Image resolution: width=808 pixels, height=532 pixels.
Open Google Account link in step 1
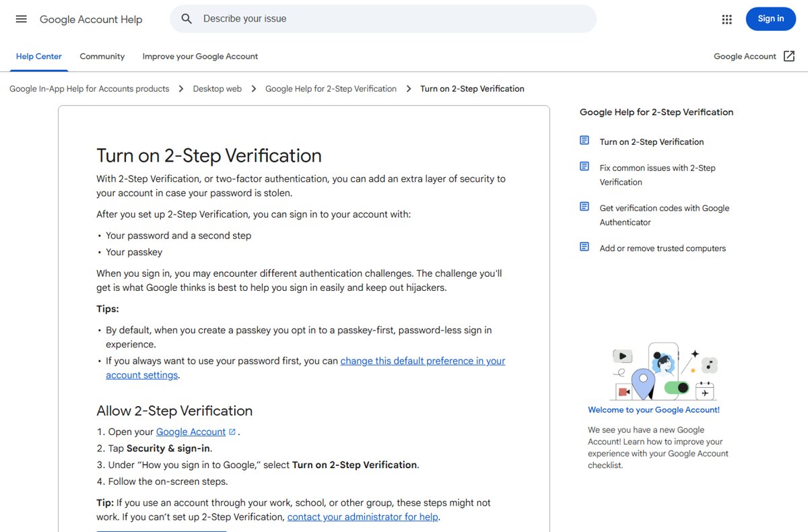tap(191, 432)
